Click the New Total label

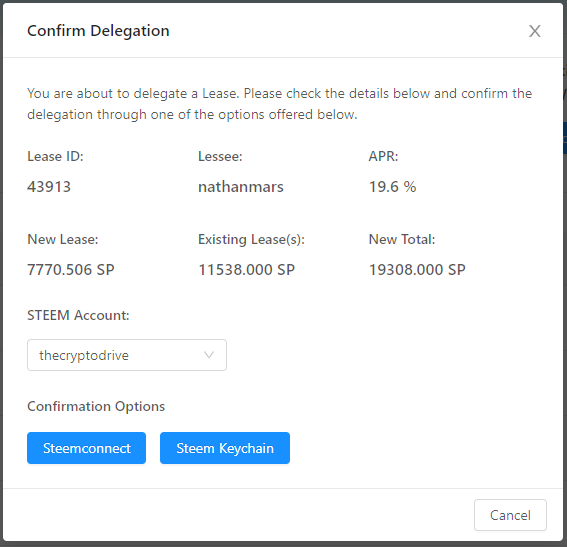coord(402,239)
